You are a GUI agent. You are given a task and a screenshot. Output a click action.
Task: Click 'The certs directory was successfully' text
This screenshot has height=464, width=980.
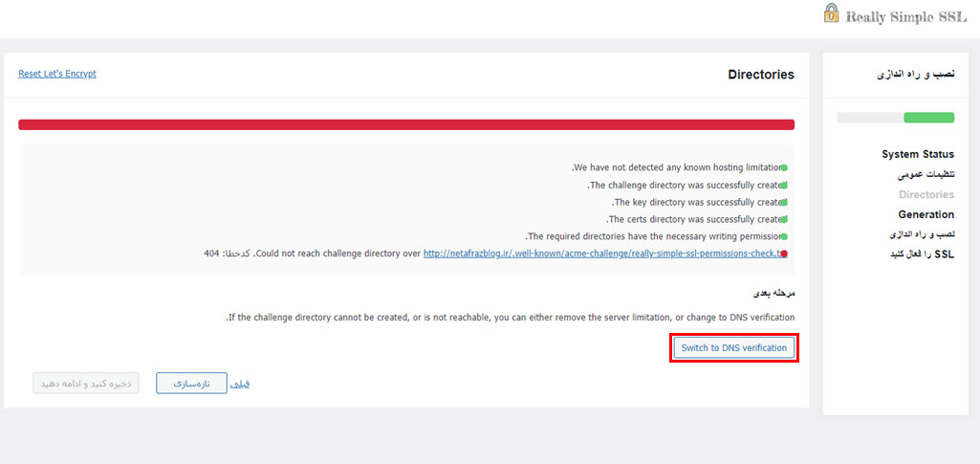tap(694, 219)
